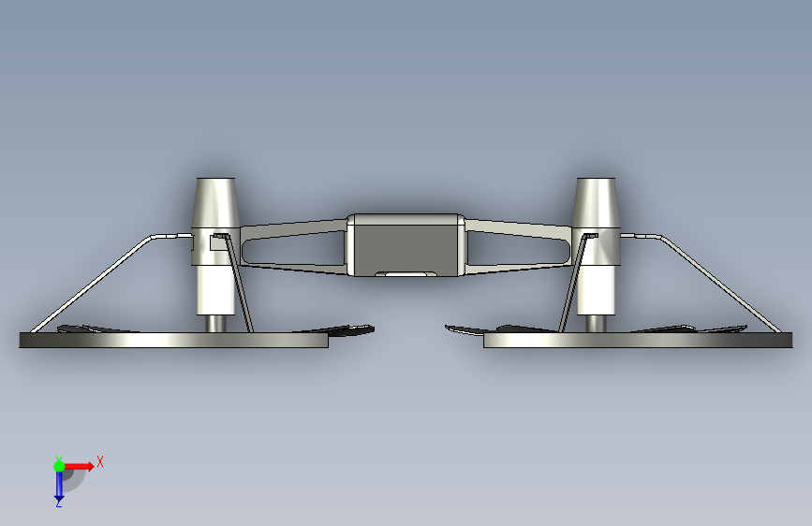
Task: Click the green Y axis dot of the triad
Action: point(59,466)
